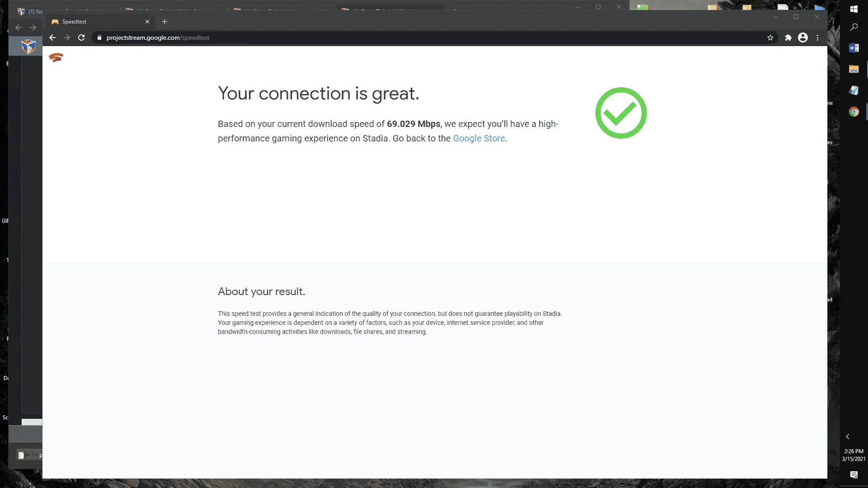Maximize the Speedtest Chrome window

pyautogui.click(x=796, y=17)
